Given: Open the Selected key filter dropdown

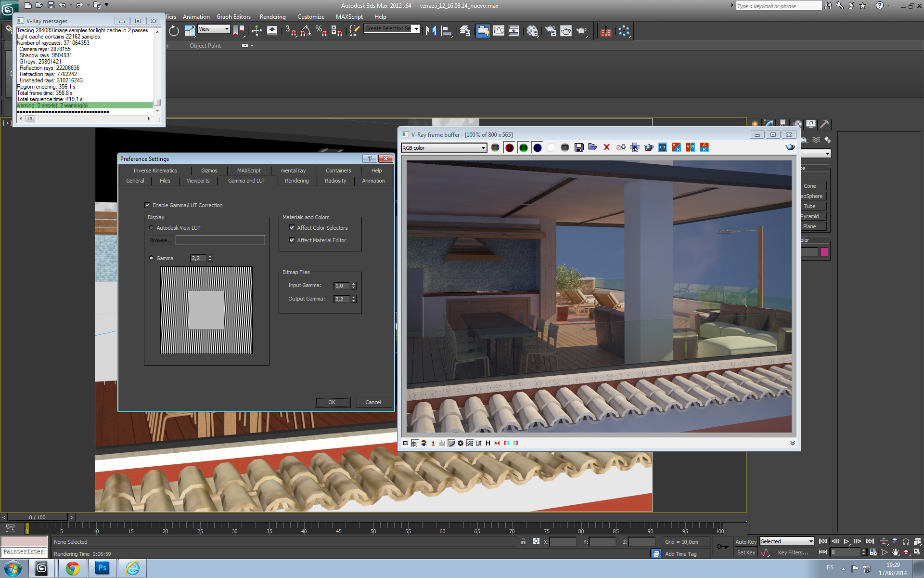Looking at the screenshot, I should 810,541.
